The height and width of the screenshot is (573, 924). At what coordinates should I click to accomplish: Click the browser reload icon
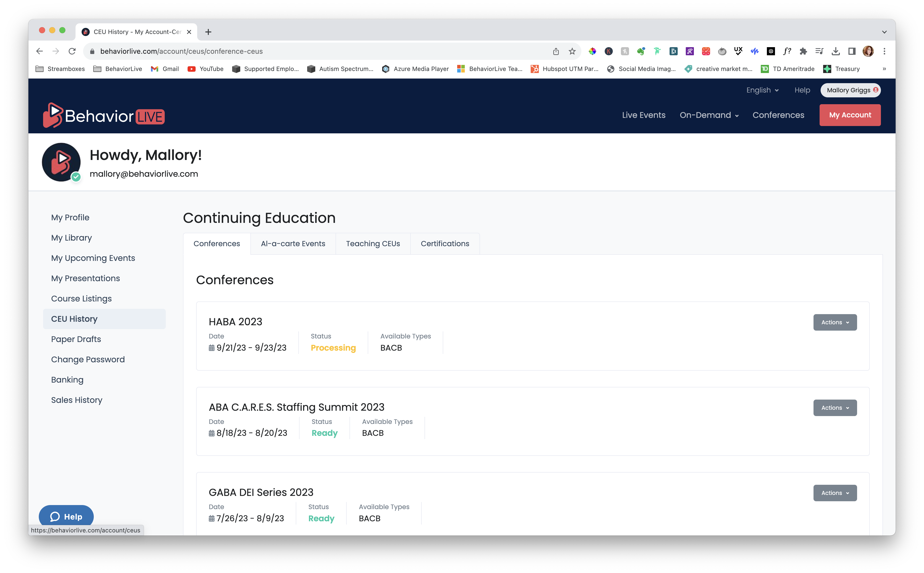click(72, 51)
